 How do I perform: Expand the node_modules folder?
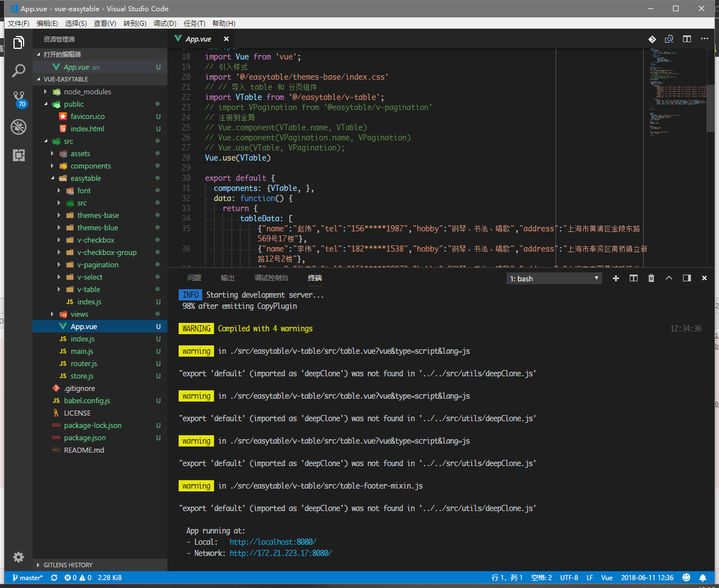coord(87,92)
